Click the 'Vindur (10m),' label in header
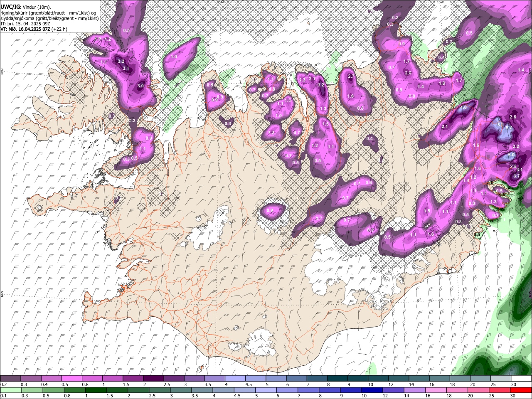Screen dimensions: 532x399 click(36, 7)
